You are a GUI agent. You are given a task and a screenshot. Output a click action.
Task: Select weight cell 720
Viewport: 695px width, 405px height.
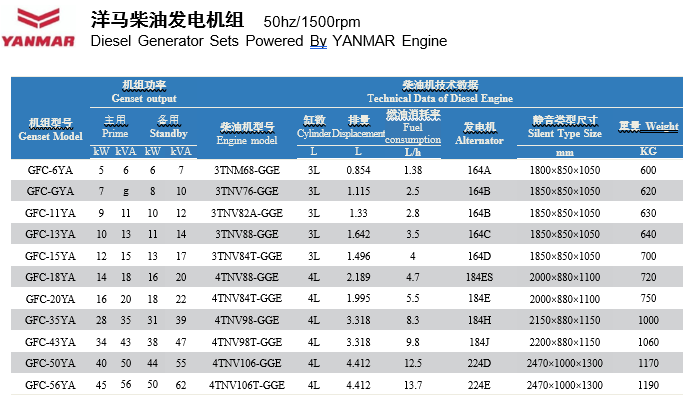(648, 277)
